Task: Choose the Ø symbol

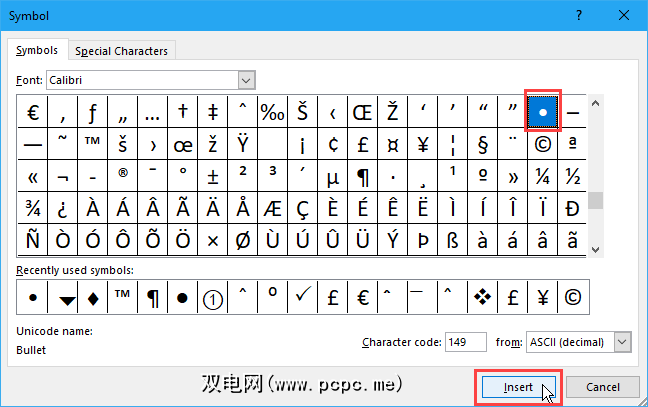Action: pyautogui.click(x=243, y=240)
